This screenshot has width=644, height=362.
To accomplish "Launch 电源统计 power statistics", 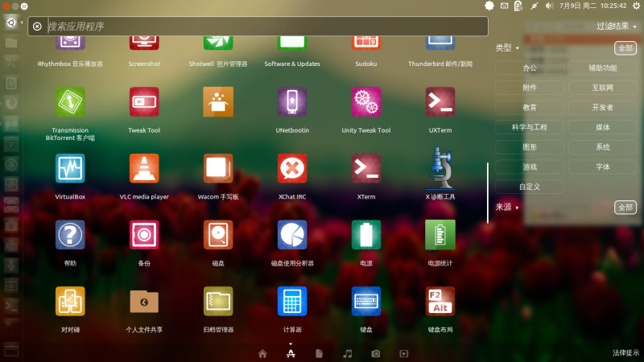I will coord(440,235).
